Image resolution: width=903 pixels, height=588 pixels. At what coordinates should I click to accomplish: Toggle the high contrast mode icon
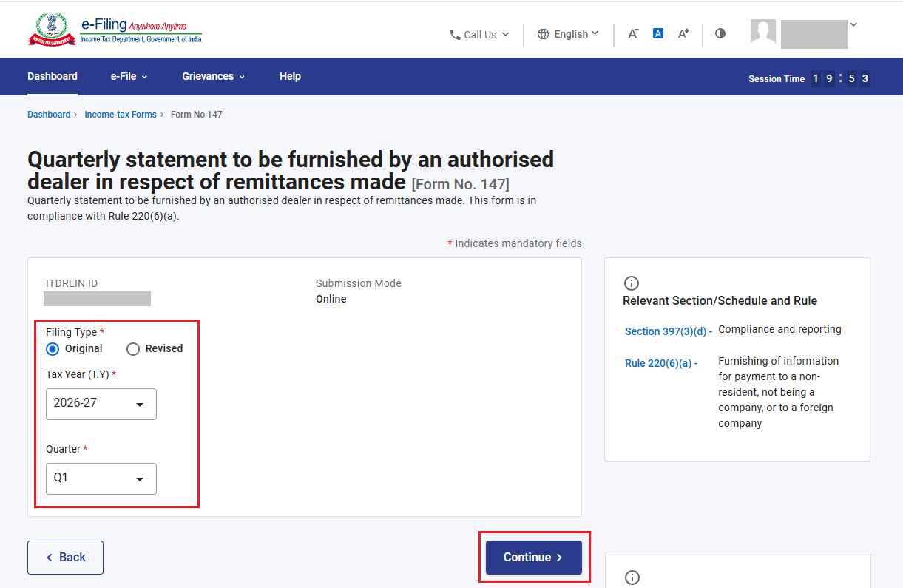click(x=720, y=33)
